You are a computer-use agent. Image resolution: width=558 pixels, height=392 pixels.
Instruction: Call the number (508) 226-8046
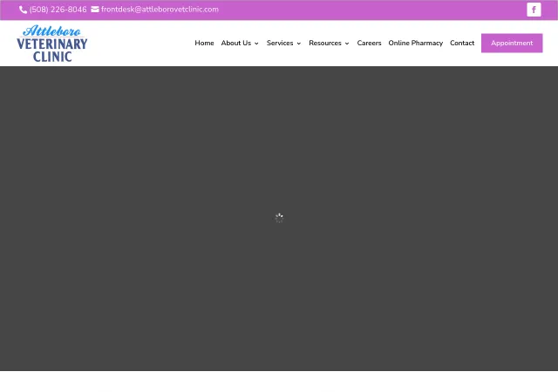(58, 10)
